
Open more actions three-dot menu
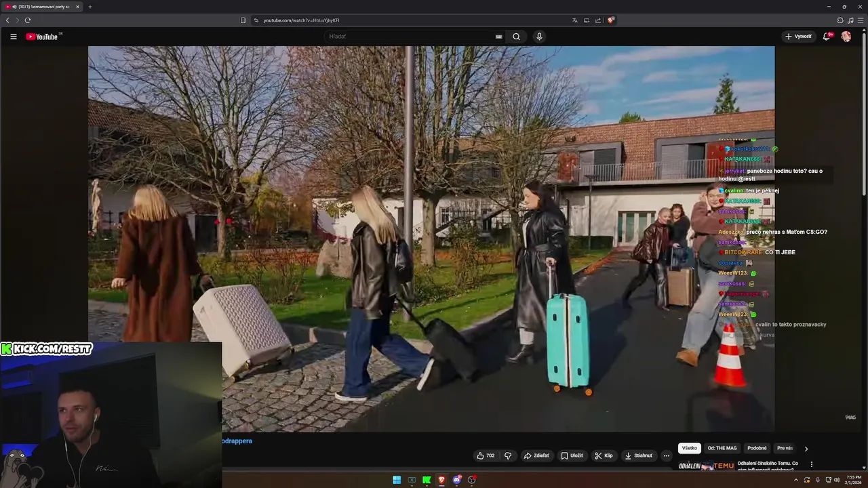click(666, 455)
